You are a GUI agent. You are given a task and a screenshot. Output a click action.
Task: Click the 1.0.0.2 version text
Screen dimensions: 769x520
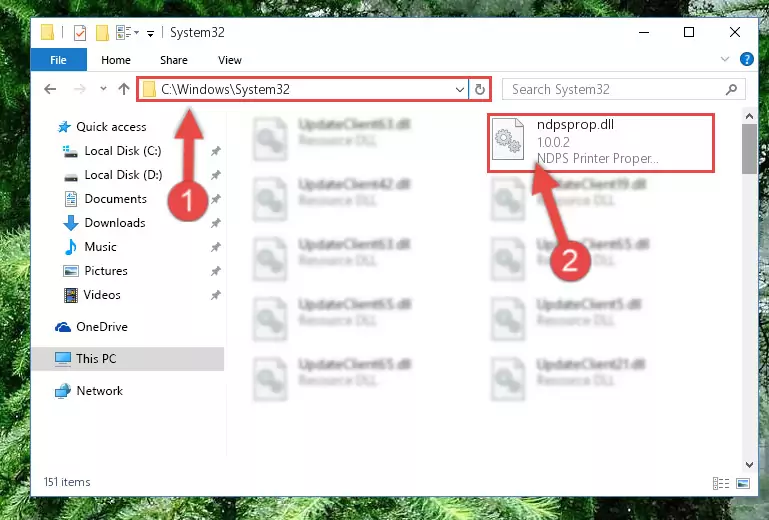pos(553,142)
